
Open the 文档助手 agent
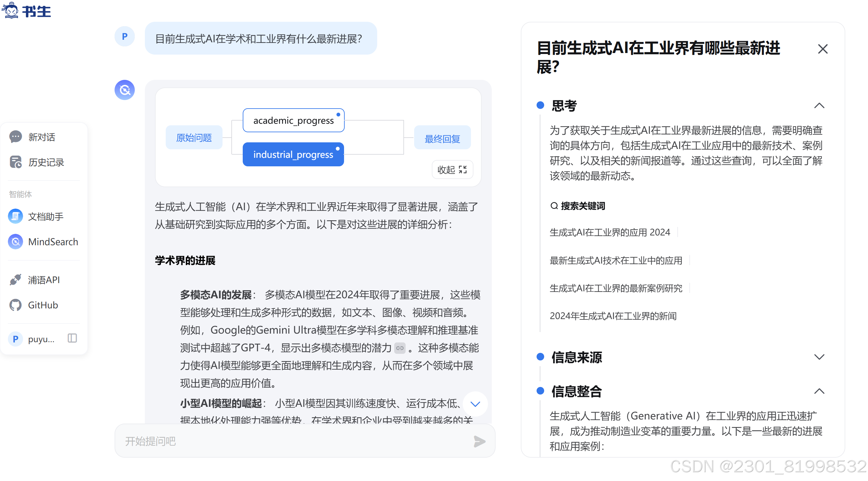(45, 216)
